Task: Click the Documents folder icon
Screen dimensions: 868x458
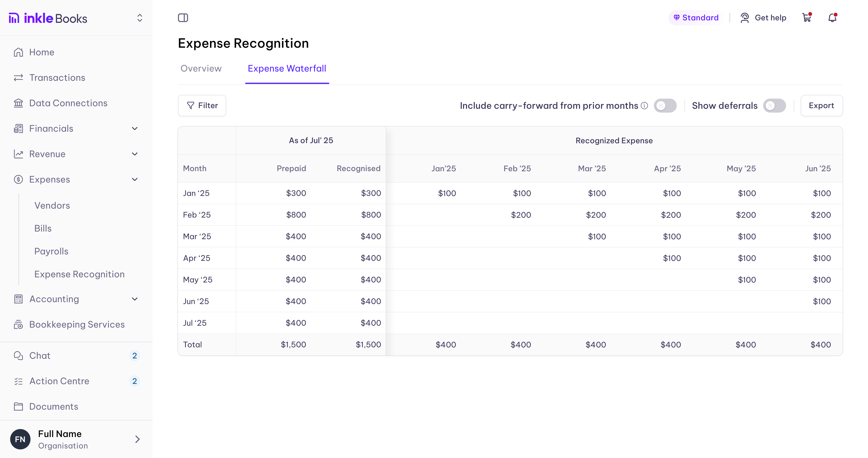Action: click(18, 406)
